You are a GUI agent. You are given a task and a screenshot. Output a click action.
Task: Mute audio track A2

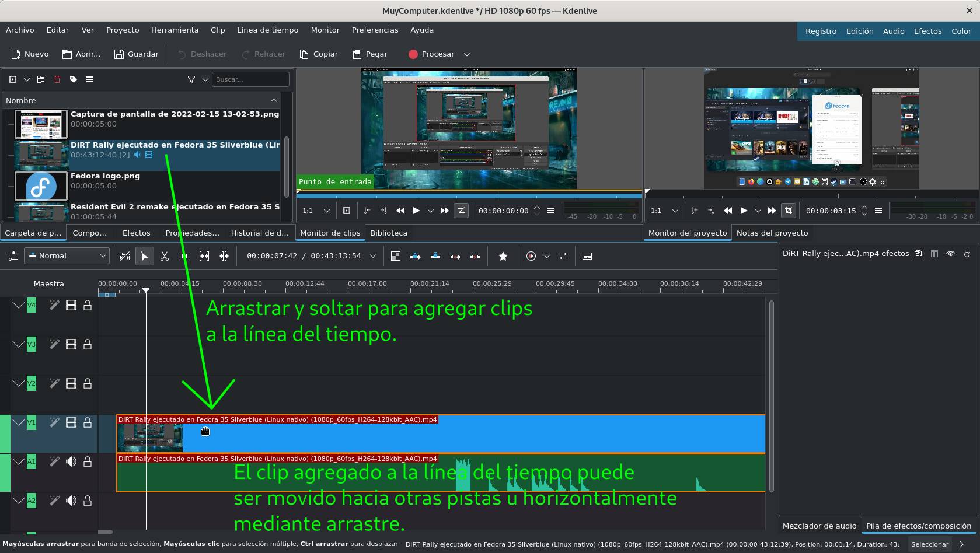coord(71,501)
